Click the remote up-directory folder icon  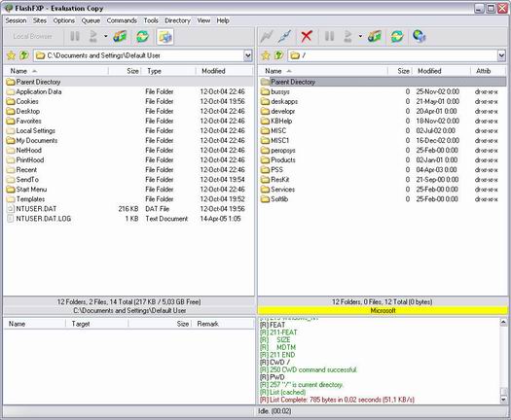[279, 55]
